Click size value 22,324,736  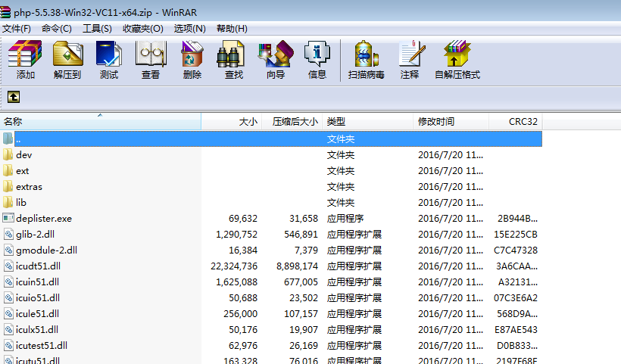pos(234,266)
